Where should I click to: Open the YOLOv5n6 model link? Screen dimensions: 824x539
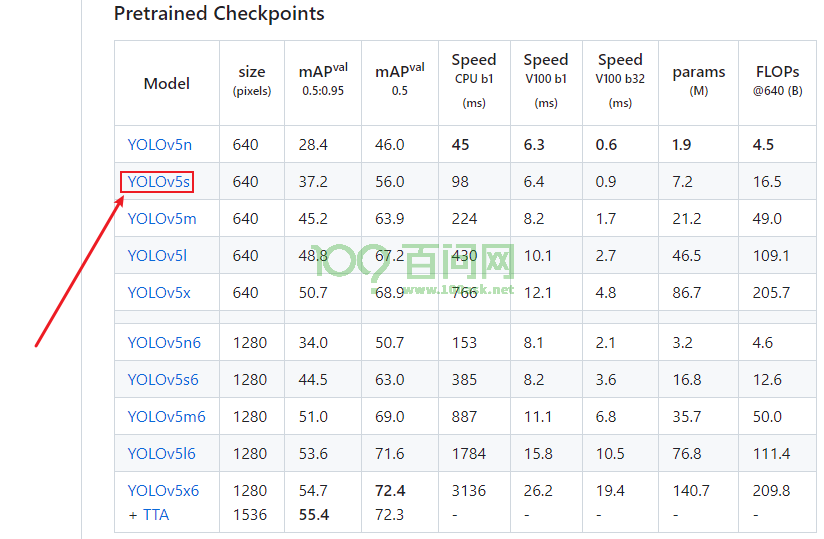pos(164,343)
